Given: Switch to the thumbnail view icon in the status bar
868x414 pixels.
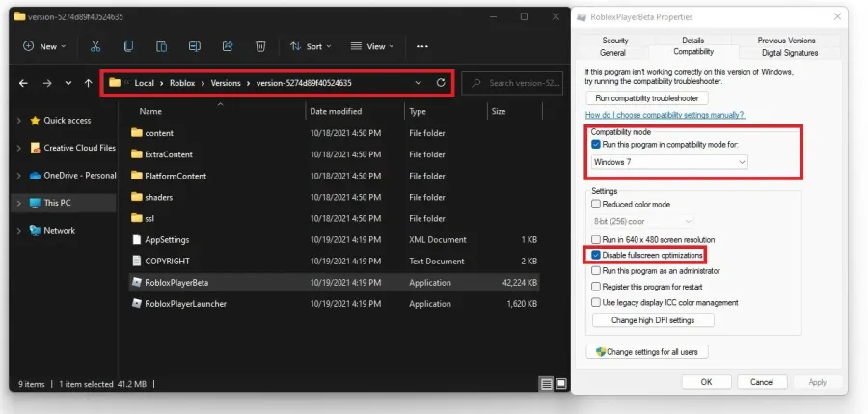Looking at the screenshot, I should [560, 383].
